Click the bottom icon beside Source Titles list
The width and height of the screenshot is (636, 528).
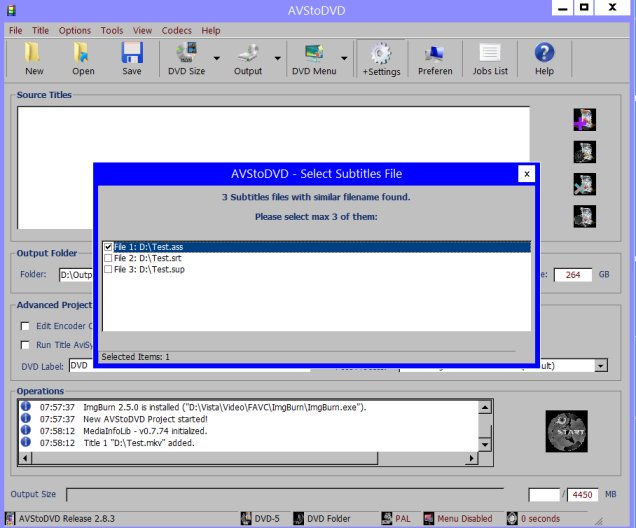pos(584,216)
